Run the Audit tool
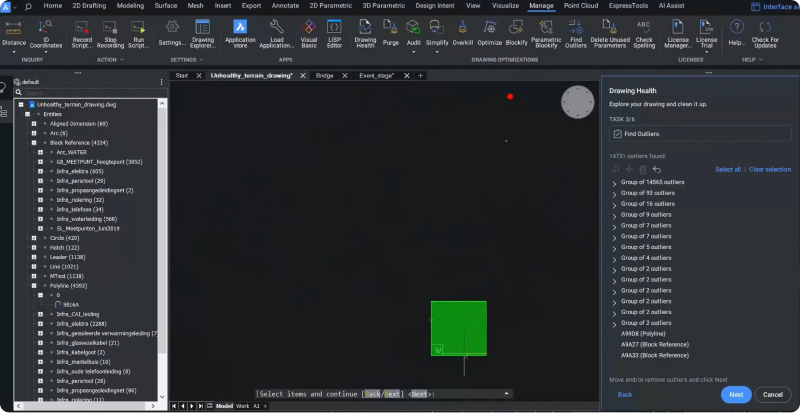Screen dimensions: 800x413 click(413, 32)
